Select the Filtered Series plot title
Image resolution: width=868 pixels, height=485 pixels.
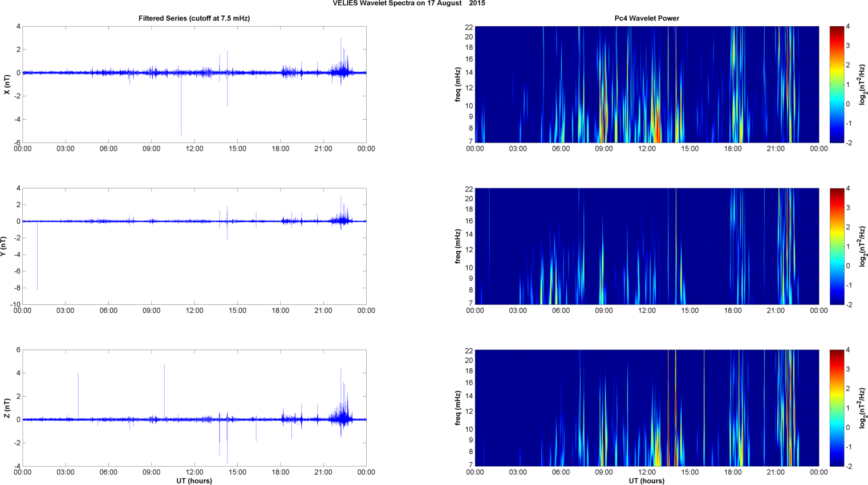[194, 18]
